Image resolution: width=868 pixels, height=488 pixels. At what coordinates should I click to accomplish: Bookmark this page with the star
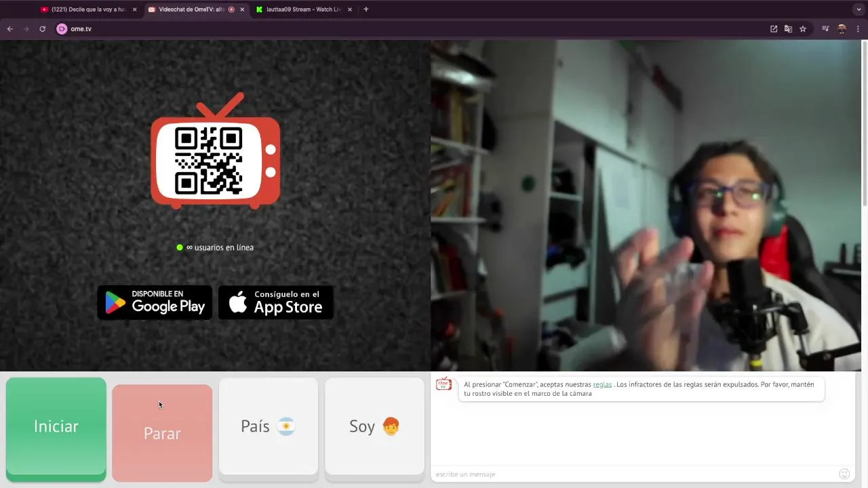803,29
